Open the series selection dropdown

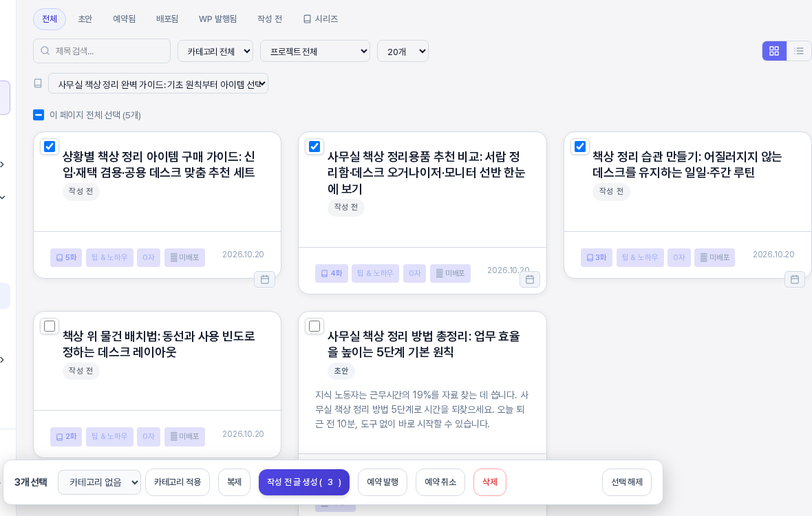point(158,83)
